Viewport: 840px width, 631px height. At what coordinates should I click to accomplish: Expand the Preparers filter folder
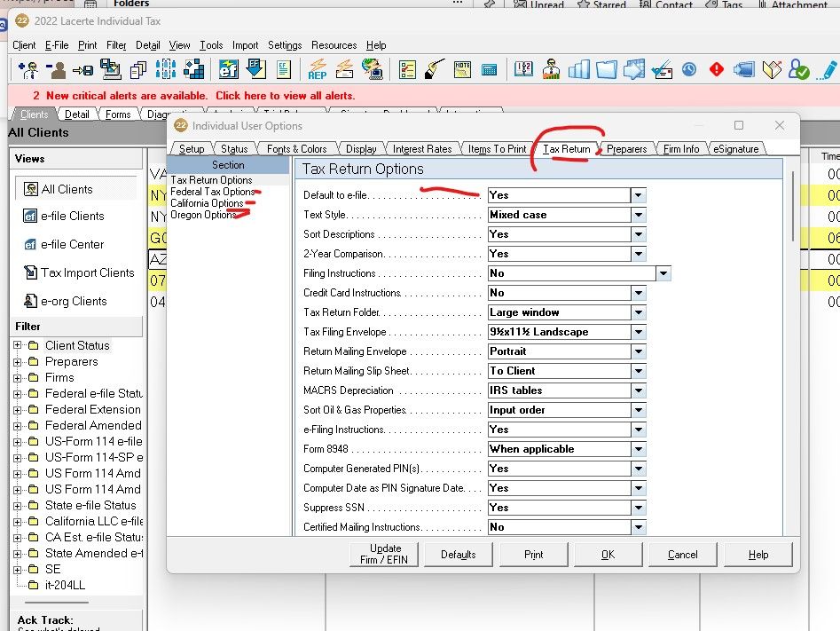click(x=18, y=362)
